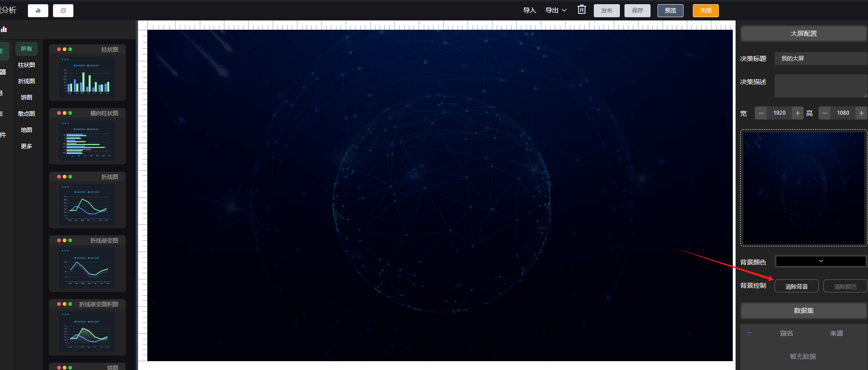
Task: Click the 决策标题 input field
Action: pos(820,59)
